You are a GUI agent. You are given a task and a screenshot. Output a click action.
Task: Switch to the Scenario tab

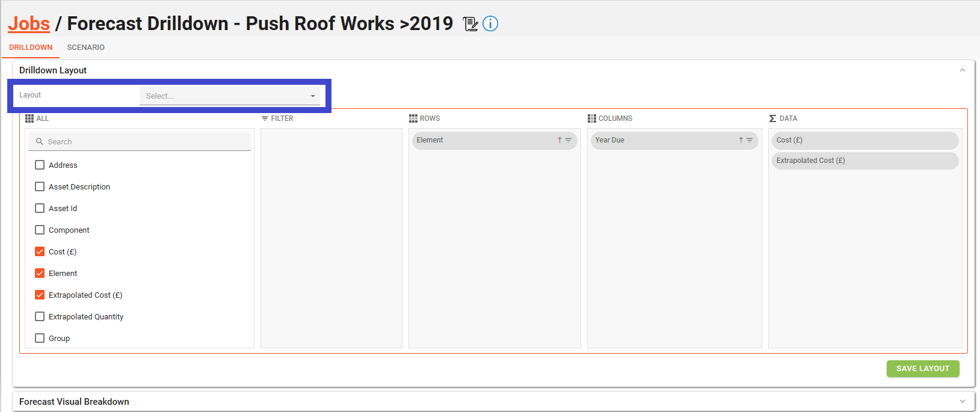coord(85,48)
